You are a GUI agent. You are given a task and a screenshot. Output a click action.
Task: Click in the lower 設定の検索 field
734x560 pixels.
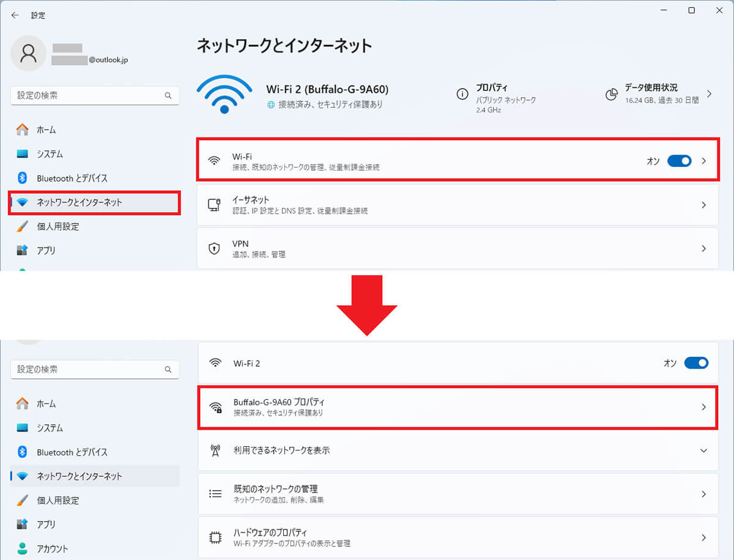pyautogui.click(x=95, y=370)
